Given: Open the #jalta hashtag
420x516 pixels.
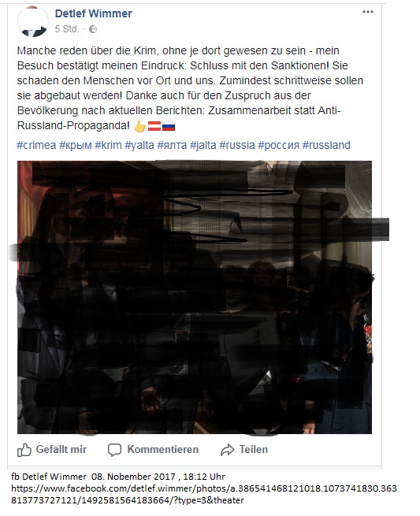Looking at the screenshot, I should tap(203, 145).
